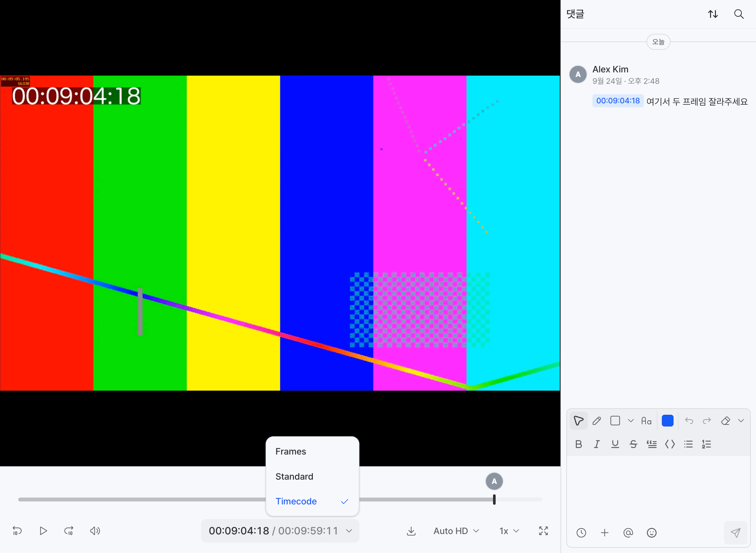Click the playhead on the progress bar
This screenshot has height=553, width=756.
494,500
